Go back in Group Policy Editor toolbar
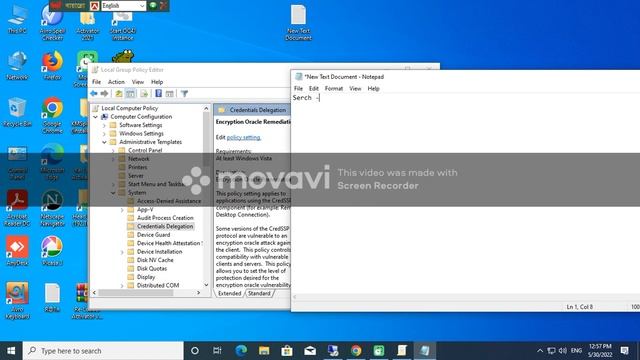Viewport: 640px width, 360px height. tap(94, 93)
